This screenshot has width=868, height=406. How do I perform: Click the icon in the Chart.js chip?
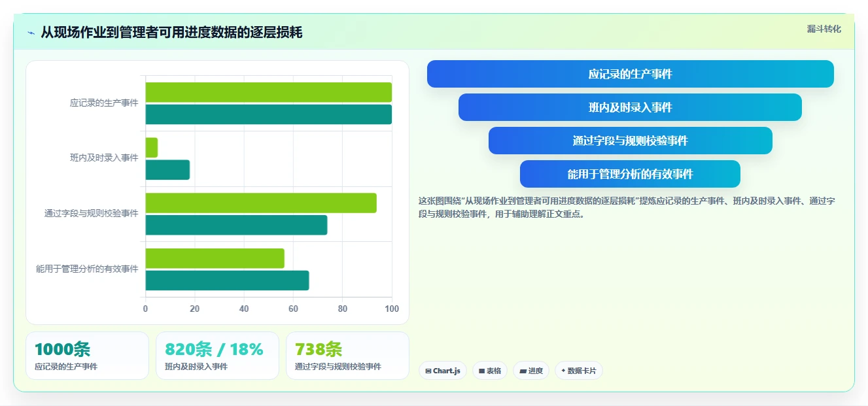[428, 371]
